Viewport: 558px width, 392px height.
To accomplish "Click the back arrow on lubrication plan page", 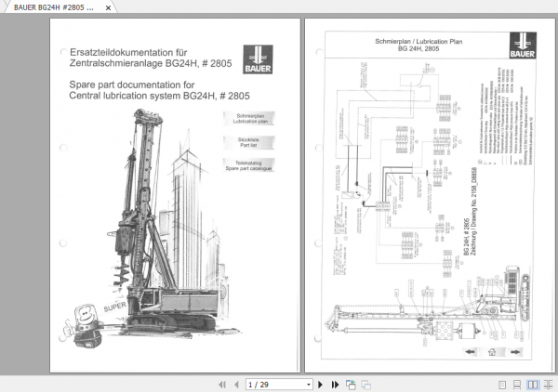I will [x=471, y=352].
